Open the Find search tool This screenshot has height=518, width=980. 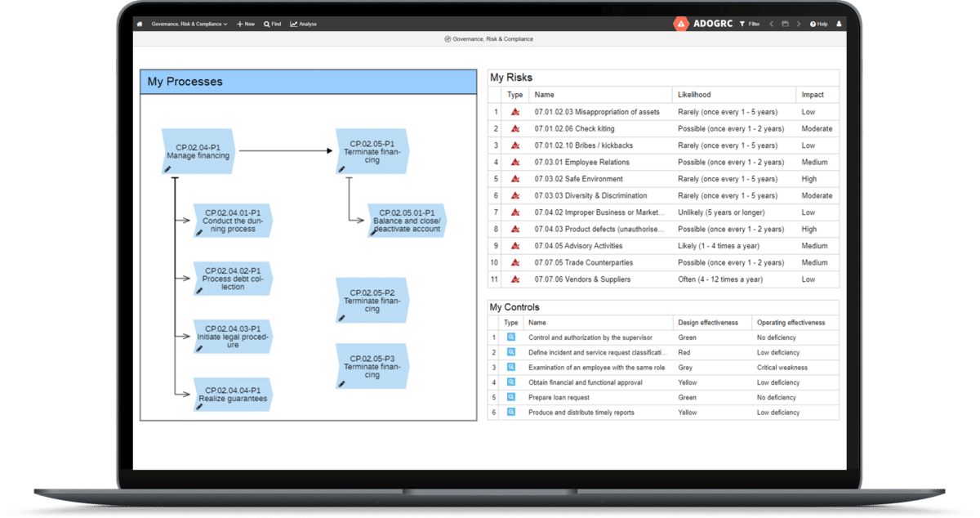coord(272,24)
